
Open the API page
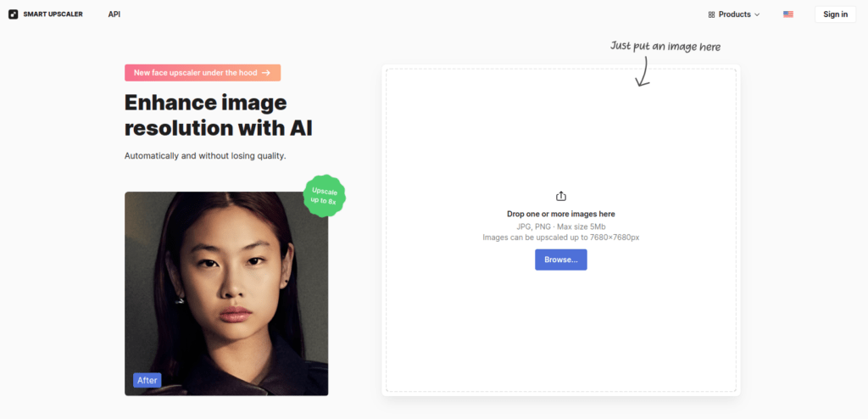(114, 14)
